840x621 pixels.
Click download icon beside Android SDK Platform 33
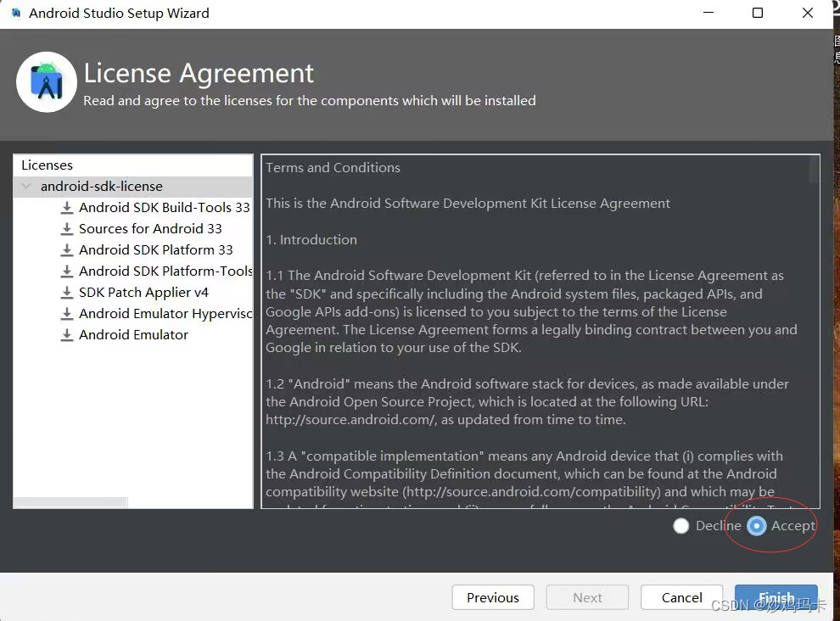click(67, 249)
